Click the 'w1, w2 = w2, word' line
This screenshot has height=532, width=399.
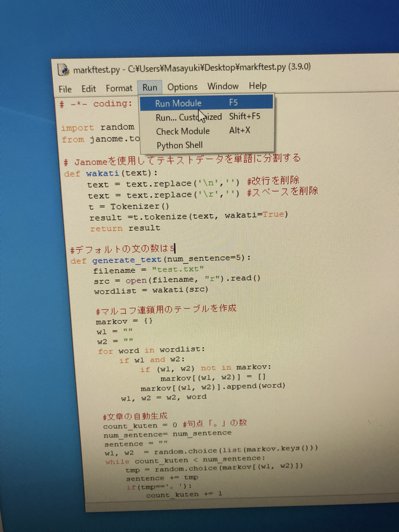164,397
